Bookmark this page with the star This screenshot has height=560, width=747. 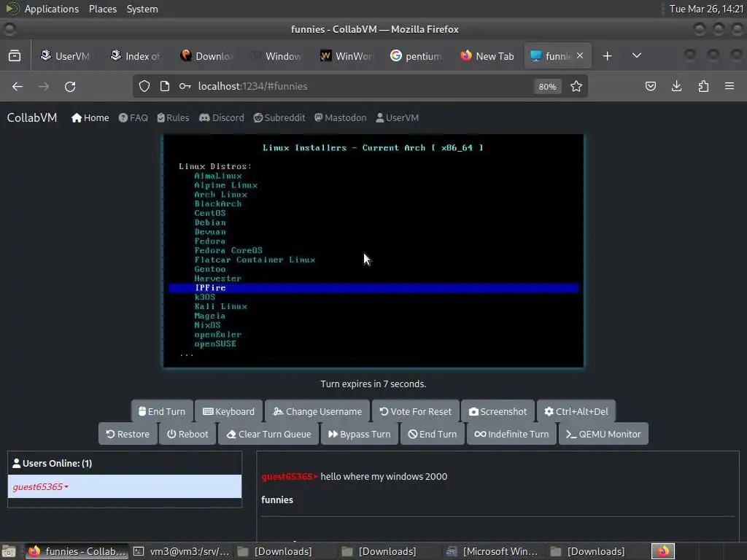(576, 86)
